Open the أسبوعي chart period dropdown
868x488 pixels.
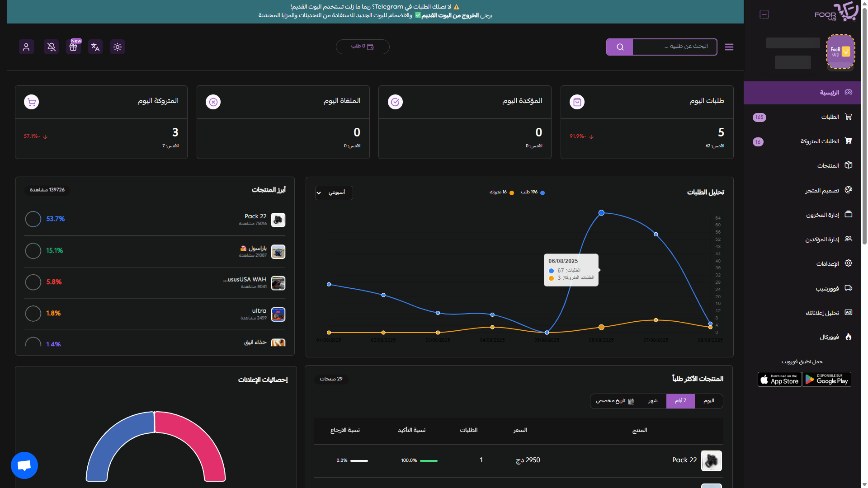pyautogui.click(x=334, y=192)
